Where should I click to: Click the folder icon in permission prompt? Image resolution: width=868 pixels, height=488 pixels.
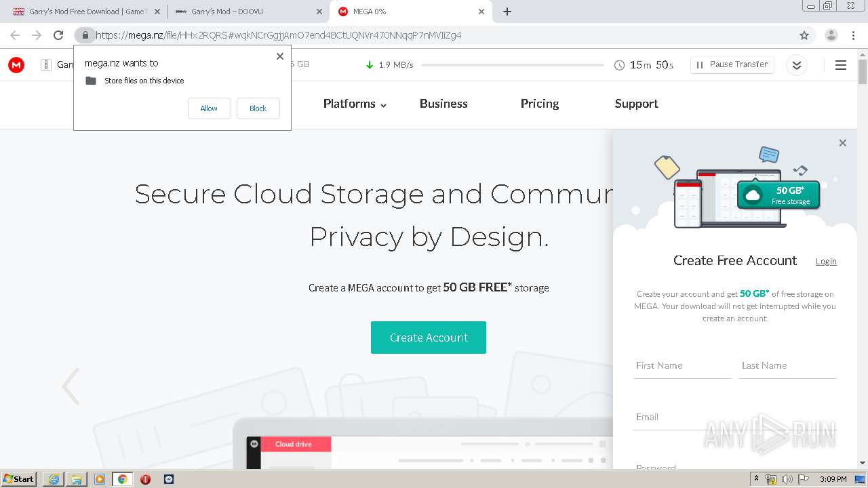91,81
